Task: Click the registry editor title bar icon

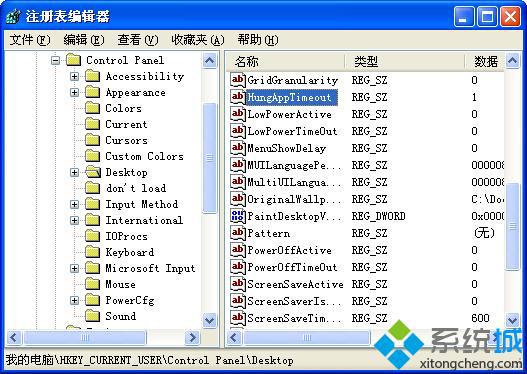Action: click(13, 16)
